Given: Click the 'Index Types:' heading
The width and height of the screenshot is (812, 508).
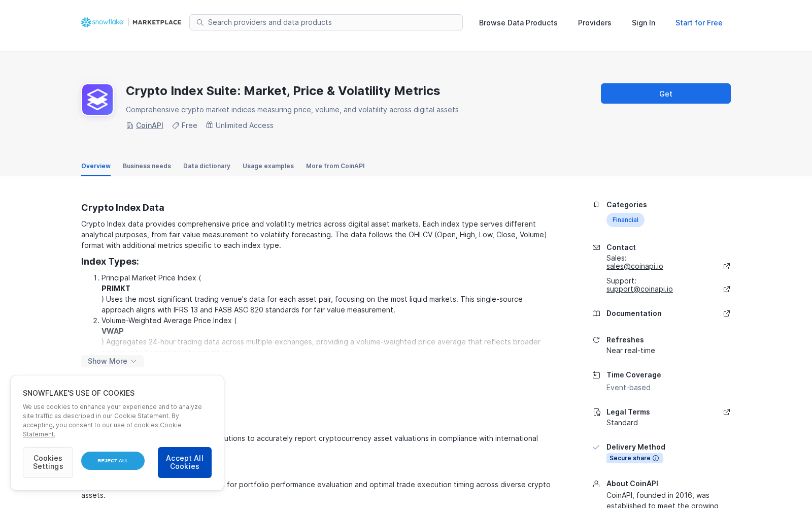Looking at the screenshot, I should pos(110,262).
